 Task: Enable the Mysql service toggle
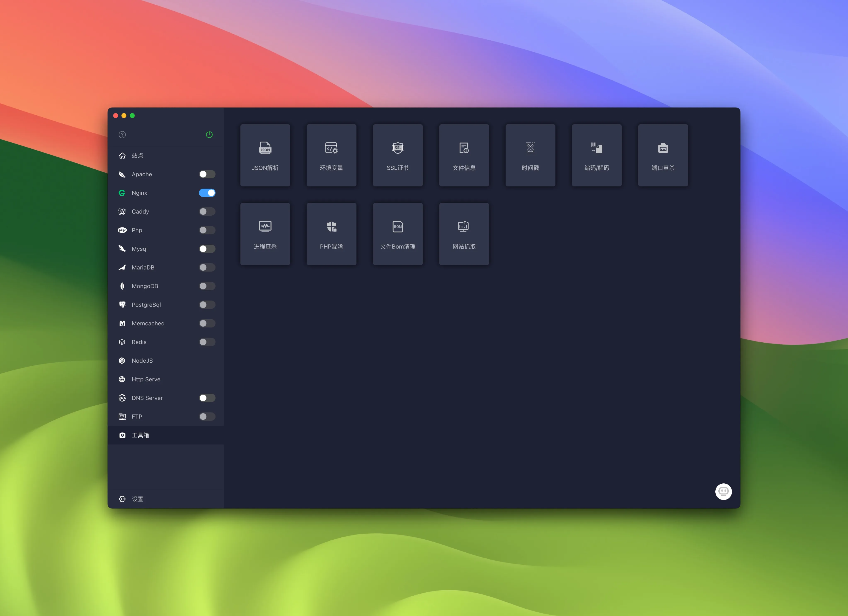(x=207, y=249)
